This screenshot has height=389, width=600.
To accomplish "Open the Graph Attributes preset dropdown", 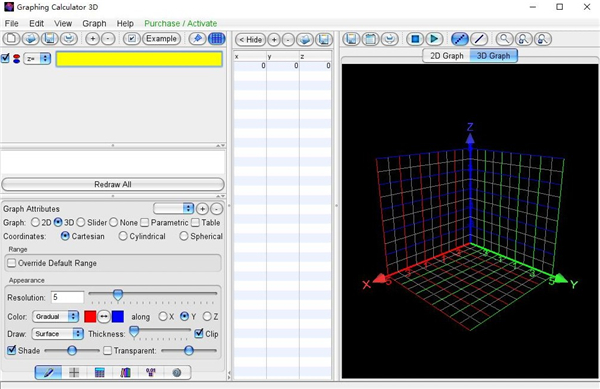I will [173, 208].
